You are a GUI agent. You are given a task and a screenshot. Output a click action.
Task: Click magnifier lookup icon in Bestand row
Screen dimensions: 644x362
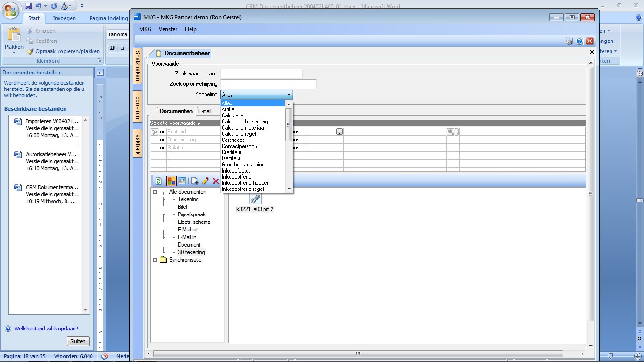451,132
